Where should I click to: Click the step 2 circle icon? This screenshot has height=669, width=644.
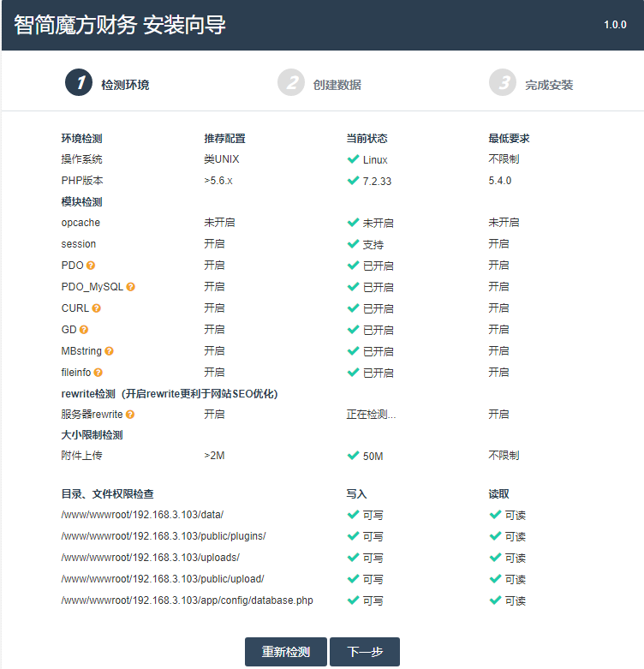291,82
